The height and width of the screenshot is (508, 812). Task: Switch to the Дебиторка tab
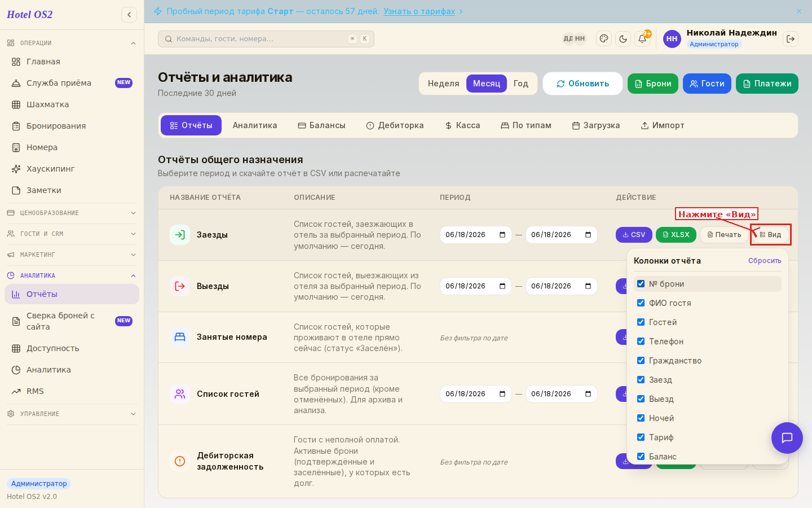[395, 125]
